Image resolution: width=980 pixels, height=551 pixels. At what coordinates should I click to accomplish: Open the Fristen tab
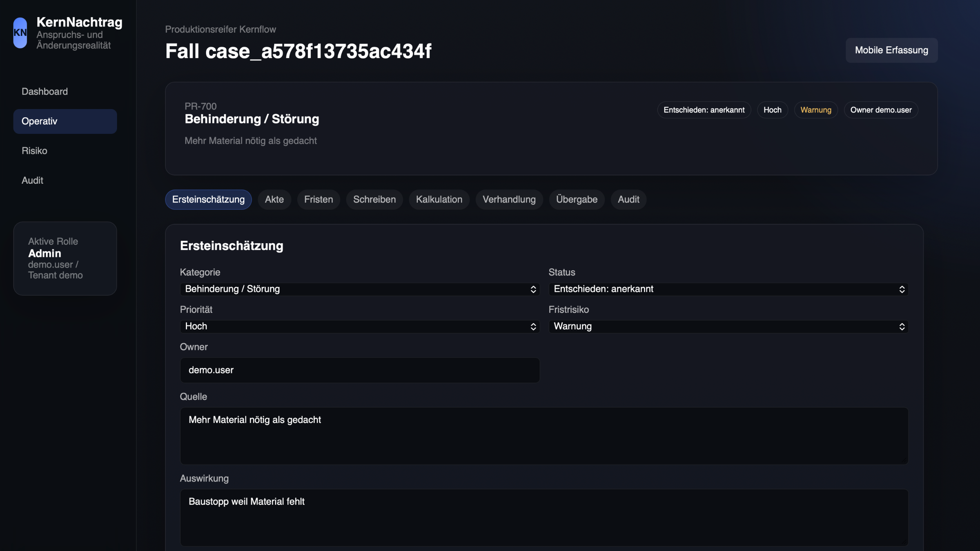click(318, 200)
